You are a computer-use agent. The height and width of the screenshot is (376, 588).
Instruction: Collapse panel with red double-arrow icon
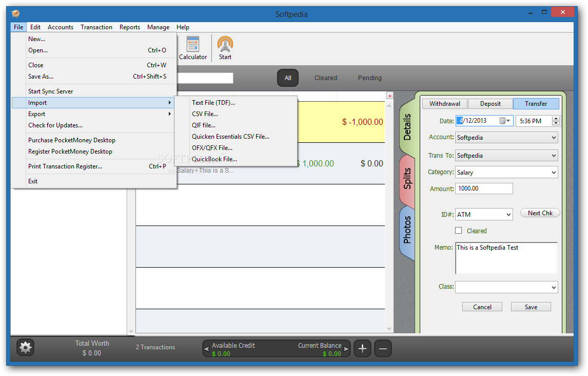click(389, 96)
